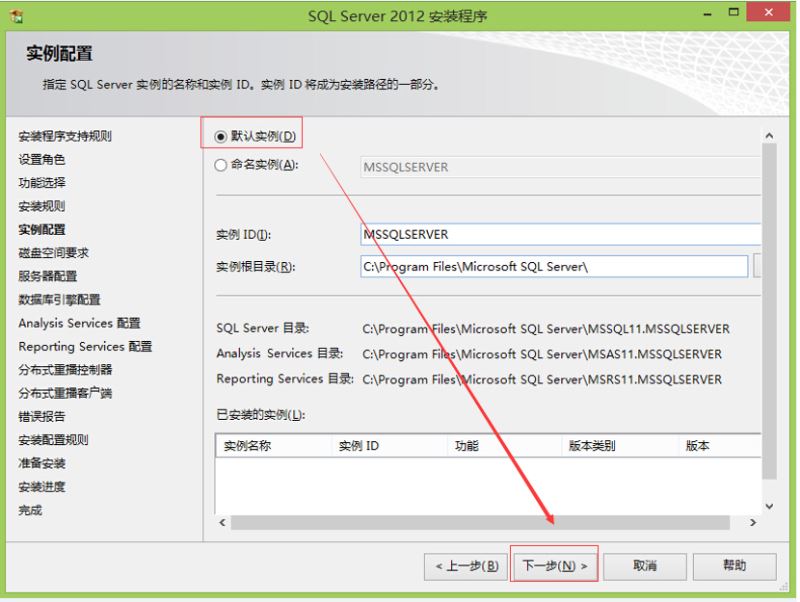Select the 命名实例(A) radio button

point(220,165)
